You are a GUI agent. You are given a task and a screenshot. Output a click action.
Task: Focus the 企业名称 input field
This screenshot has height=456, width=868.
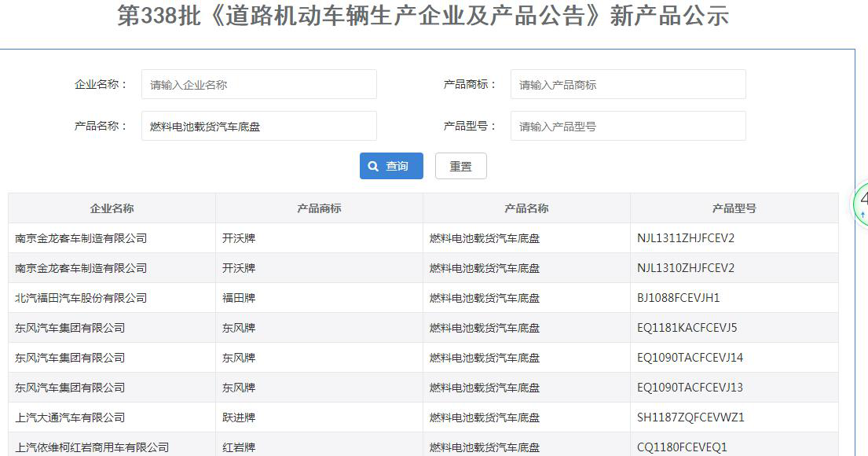tap(259, 84)
